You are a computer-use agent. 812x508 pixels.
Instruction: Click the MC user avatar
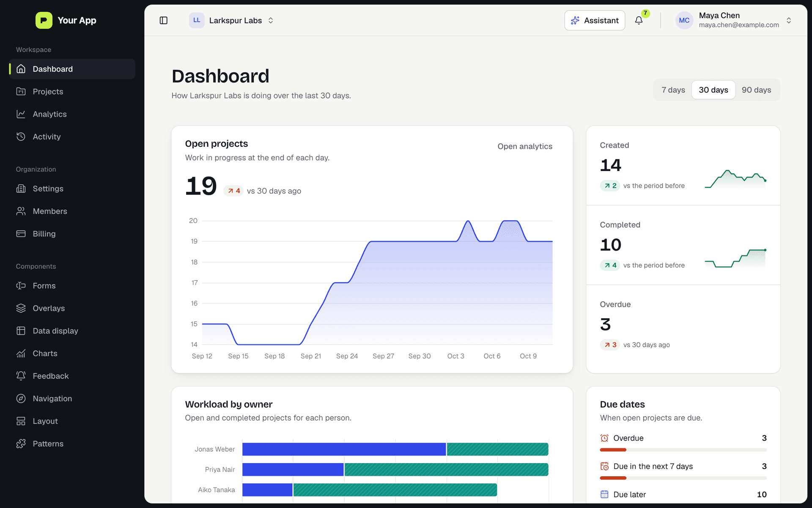coord(684,20)
